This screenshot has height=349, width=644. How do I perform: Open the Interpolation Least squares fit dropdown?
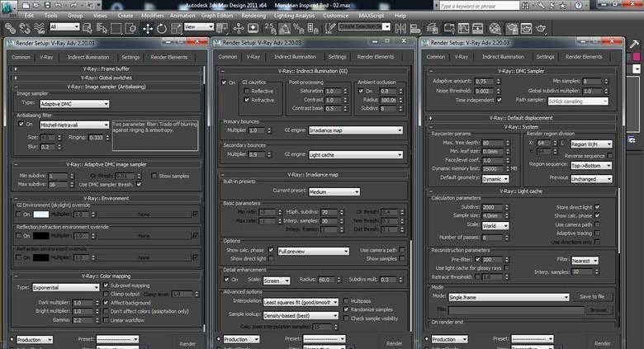[x=301, y=302]
